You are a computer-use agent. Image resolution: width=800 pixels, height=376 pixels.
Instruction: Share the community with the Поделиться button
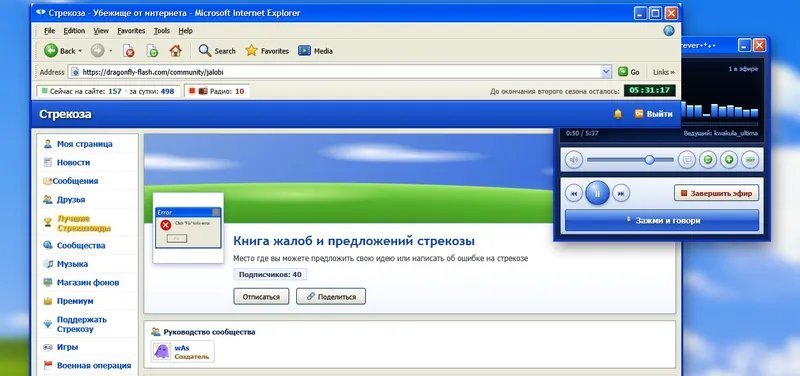331,296
